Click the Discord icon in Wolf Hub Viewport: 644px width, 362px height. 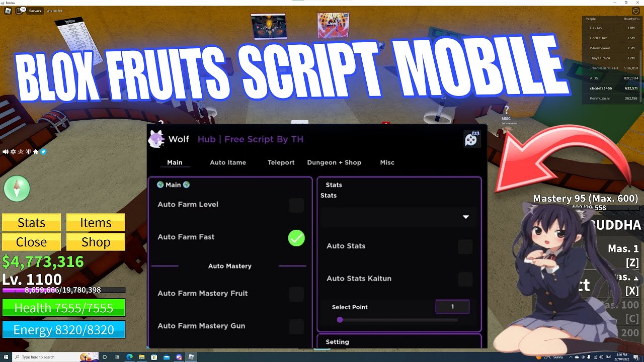click(471, 139)
